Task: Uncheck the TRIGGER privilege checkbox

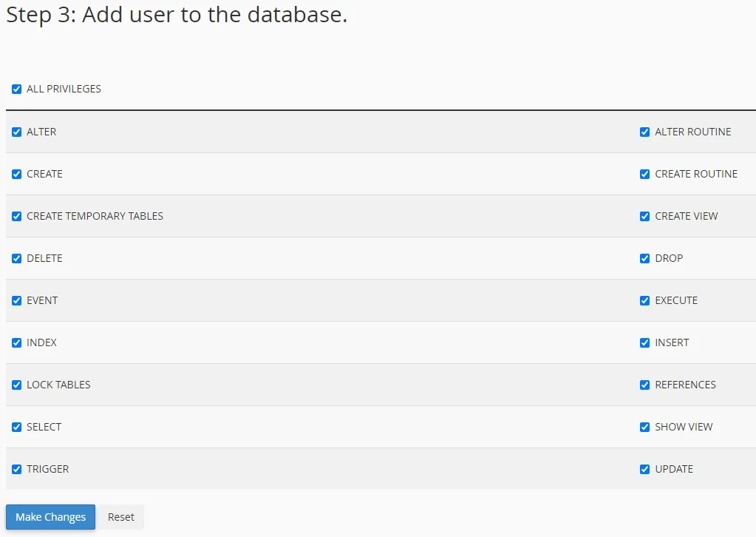Action: point(17,470)
